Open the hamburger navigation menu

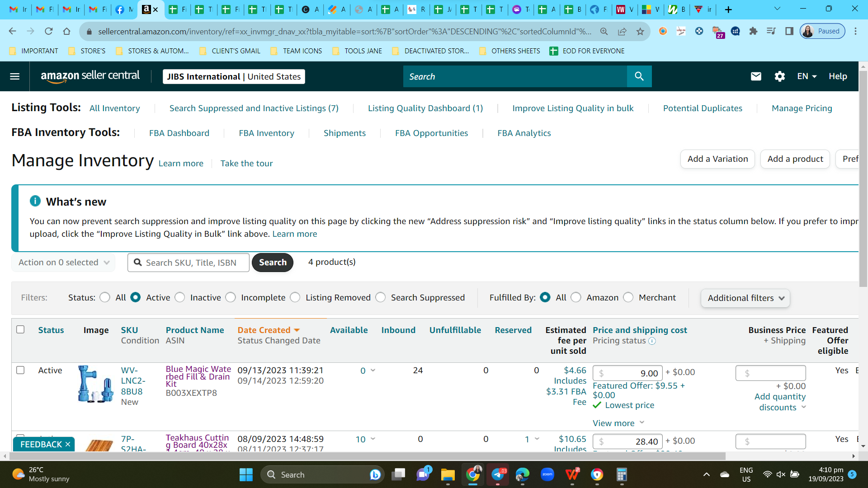tap(14, 76)
